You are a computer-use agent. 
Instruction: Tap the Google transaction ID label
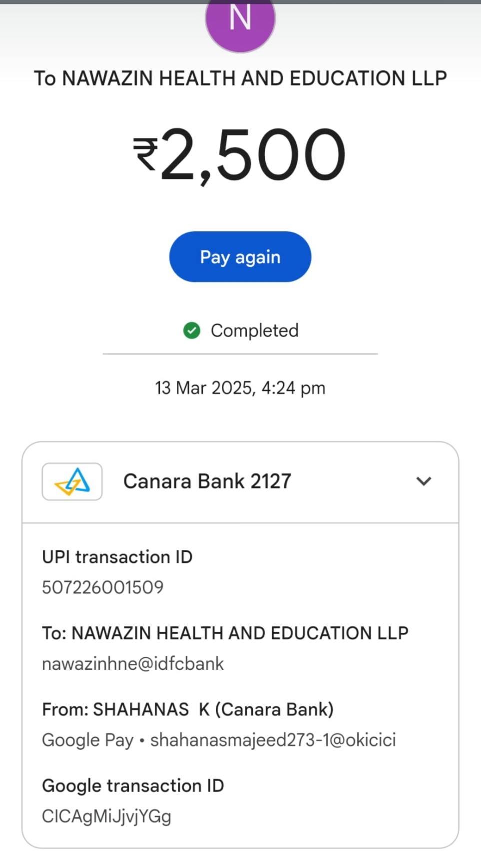coord(133,786)
